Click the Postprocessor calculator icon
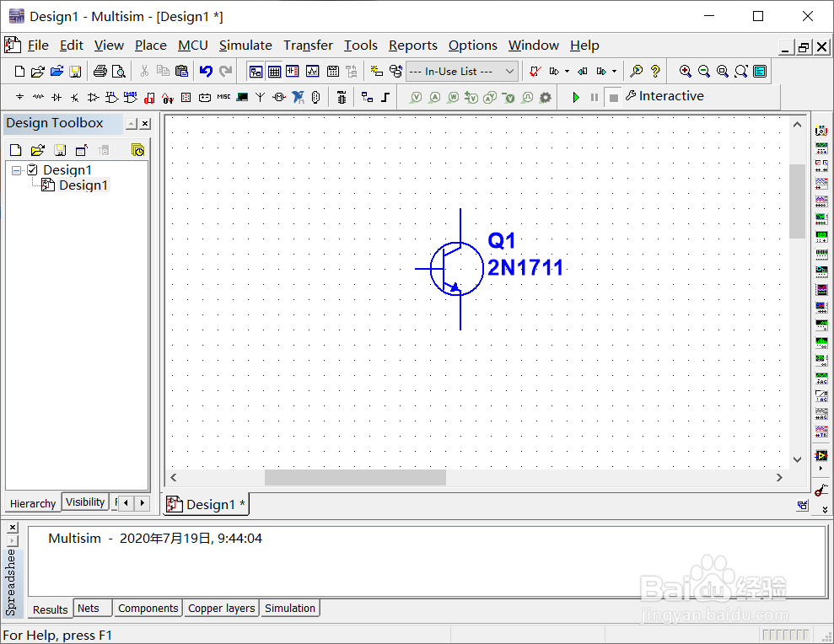Image resolution: width=834 pixels, height=644 pixels. click(333, 72)
